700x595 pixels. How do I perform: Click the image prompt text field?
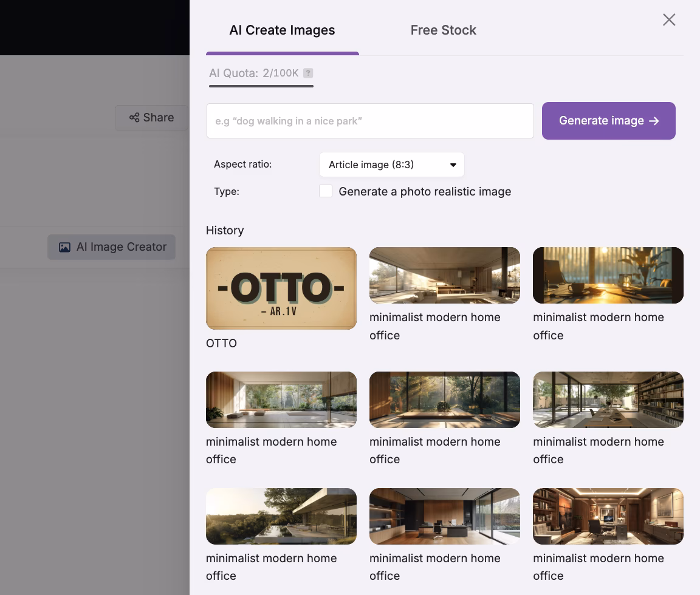tap(370, 121)
